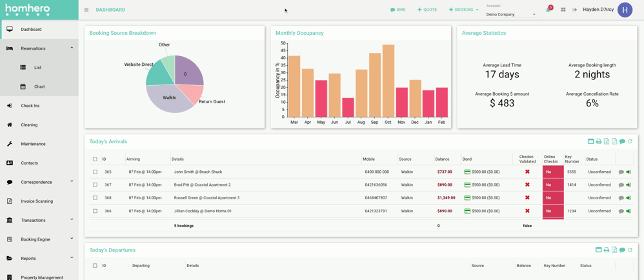Check in John Smith booking
This screenshot has width=644, height=280.
(x=629, y=172)
